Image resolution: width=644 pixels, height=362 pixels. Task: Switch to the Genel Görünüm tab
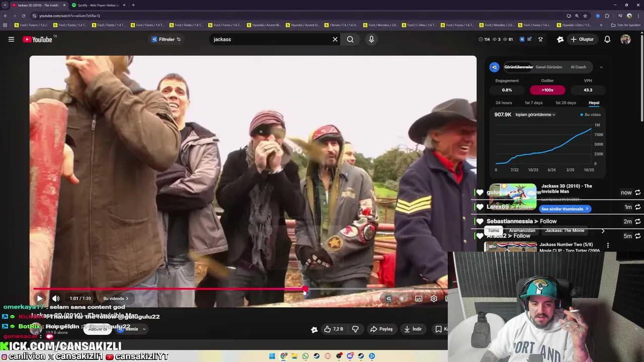[x=549, y=67]
